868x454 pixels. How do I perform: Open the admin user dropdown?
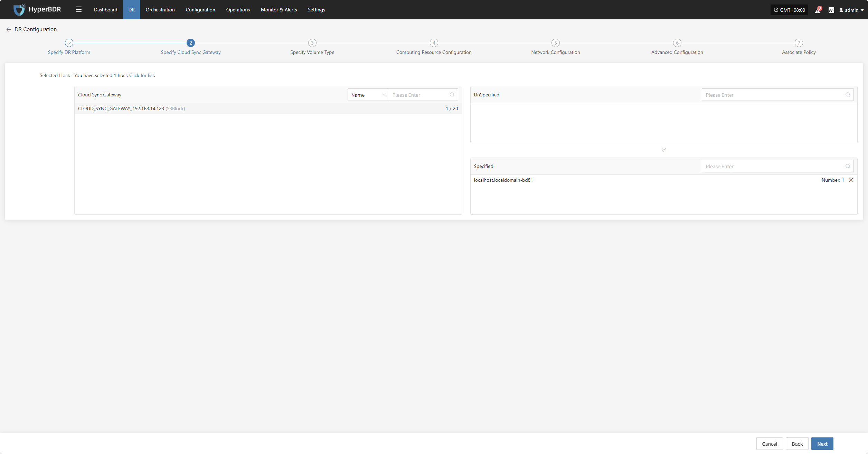[851, 10]
